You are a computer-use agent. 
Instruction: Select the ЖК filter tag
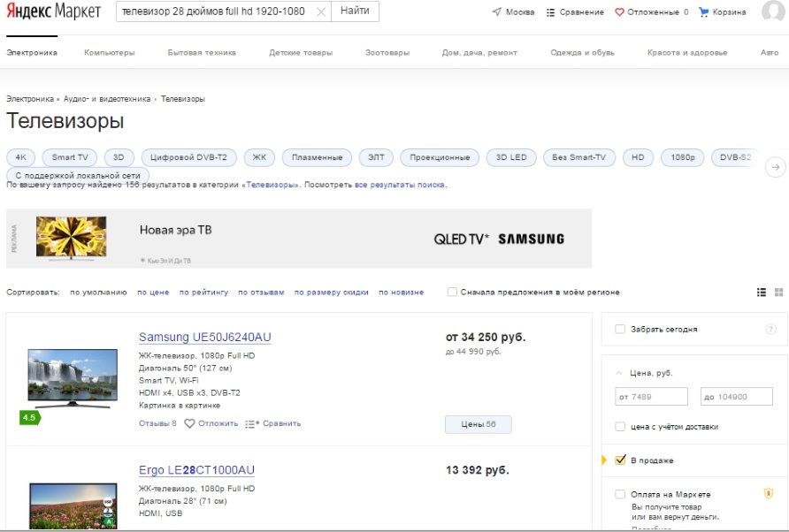tap(259, 157)
